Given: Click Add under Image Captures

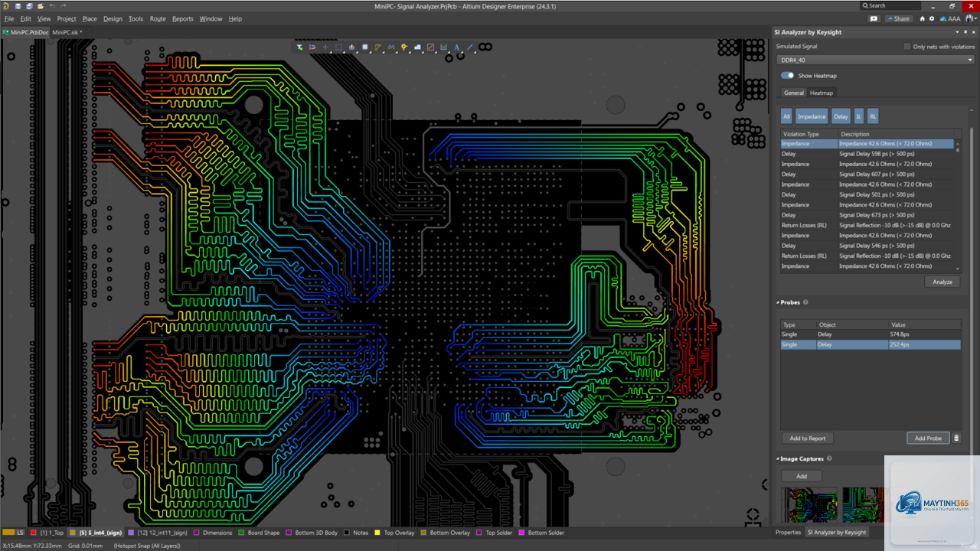Looking at the screenshot, I should click(x=802, y=476).
